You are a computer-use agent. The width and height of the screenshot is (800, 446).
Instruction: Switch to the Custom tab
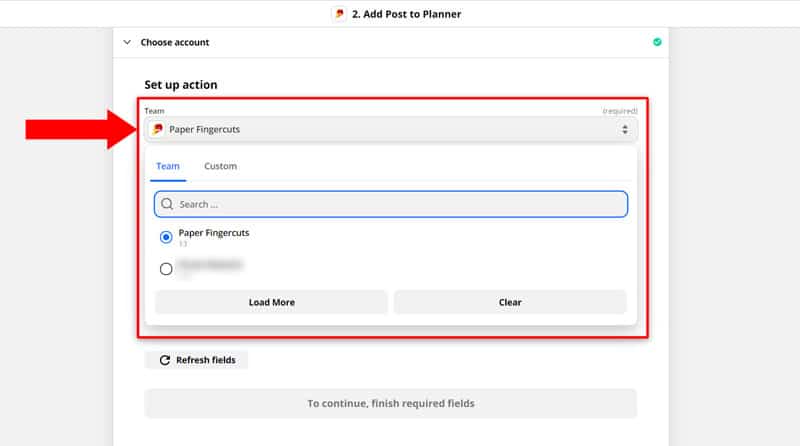[220, 166]
